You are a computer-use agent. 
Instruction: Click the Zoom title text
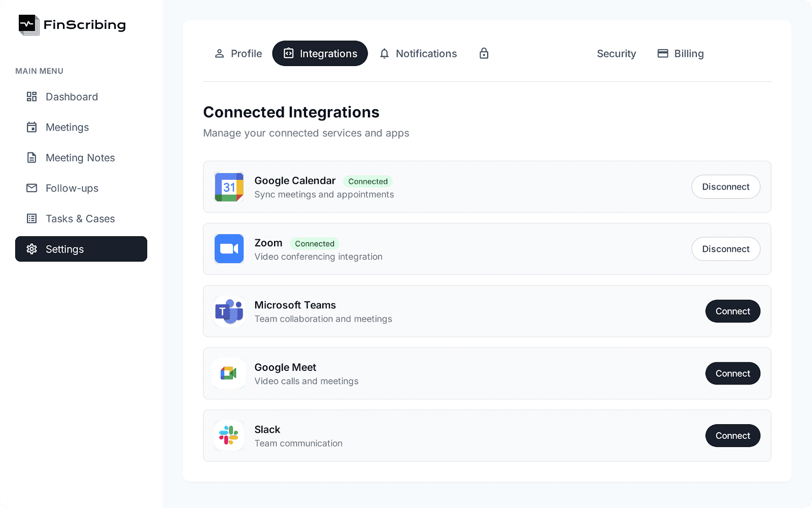(x=268, y=243)
